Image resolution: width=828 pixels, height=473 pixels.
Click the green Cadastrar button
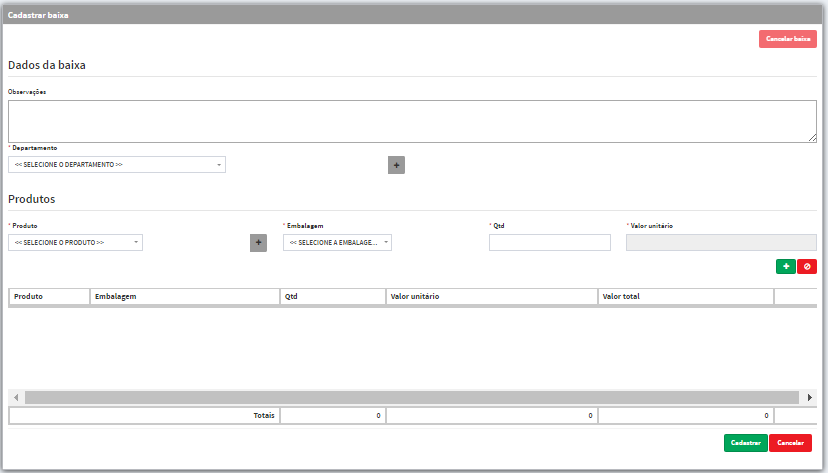tap(746, 443)
